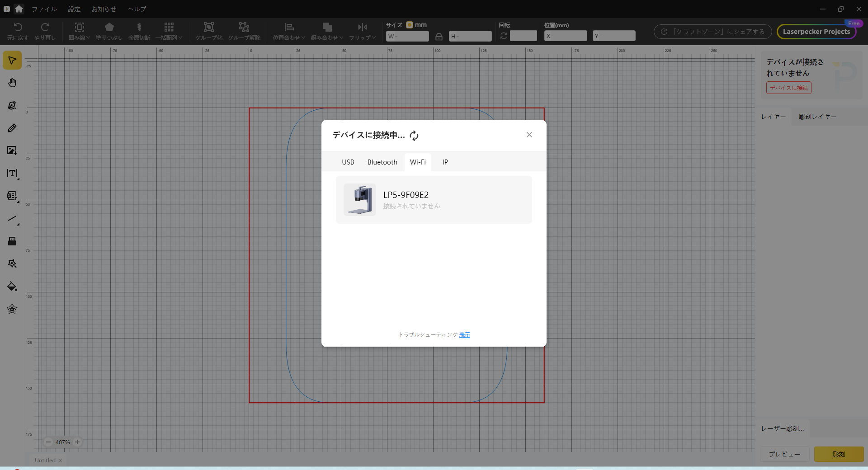Click the 407% zoom level value
This screenshot has height=470, width=868.
pyautogui.click(x=63, y=442)
